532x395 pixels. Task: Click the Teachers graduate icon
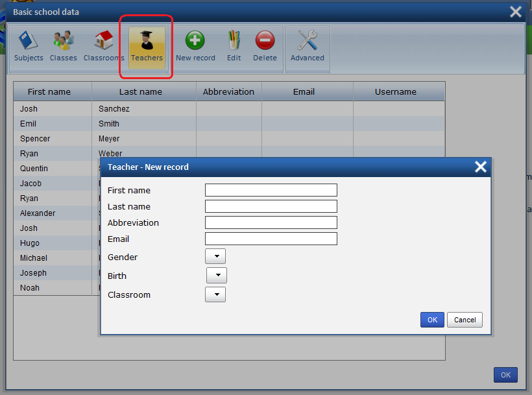[147, 42]
